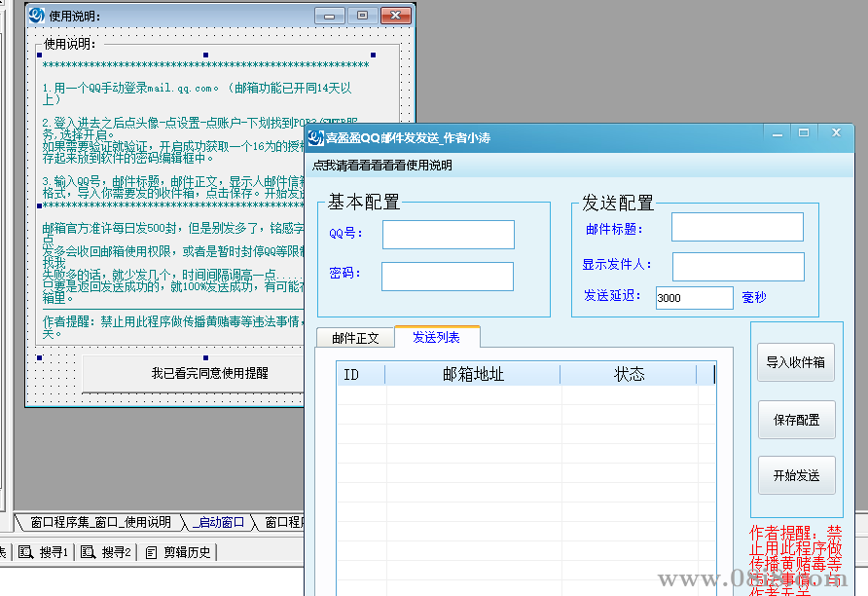This screenshot has width=868, height=596.
Task: Click the 导入收件箱 button
Action: click(x=795, y=363)
